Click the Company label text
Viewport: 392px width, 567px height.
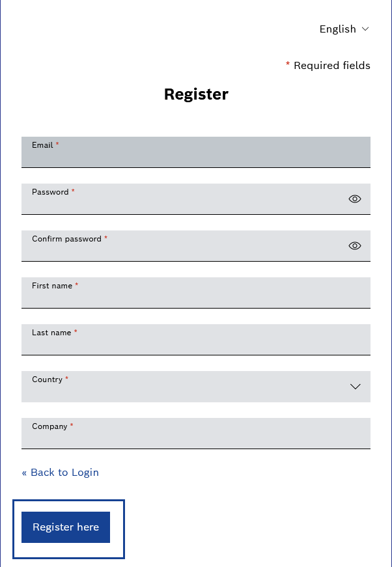click(x=49, y=426)
